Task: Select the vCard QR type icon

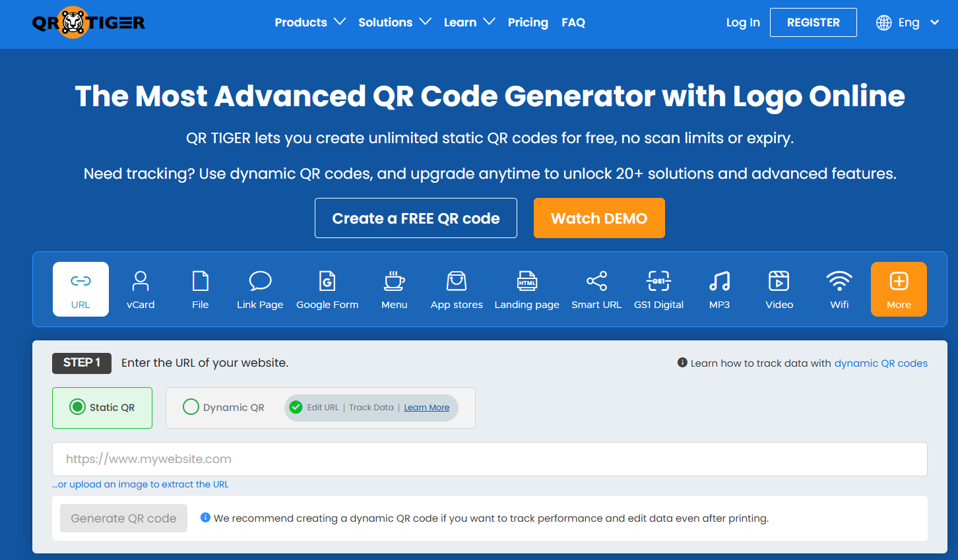Action: pos(141,282)
